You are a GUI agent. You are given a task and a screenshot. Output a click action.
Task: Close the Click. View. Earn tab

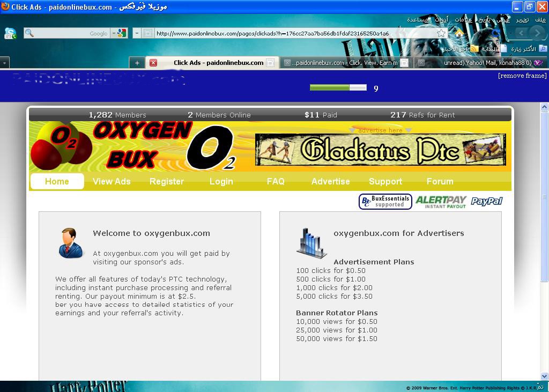(x=287, y=63)
